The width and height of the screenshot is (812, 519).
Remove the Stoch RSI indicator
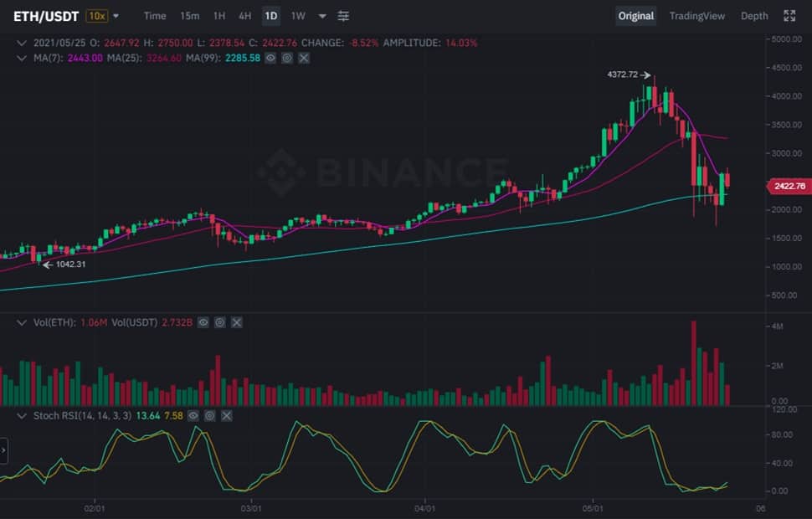pyautogui.click(x=227, y=416)
